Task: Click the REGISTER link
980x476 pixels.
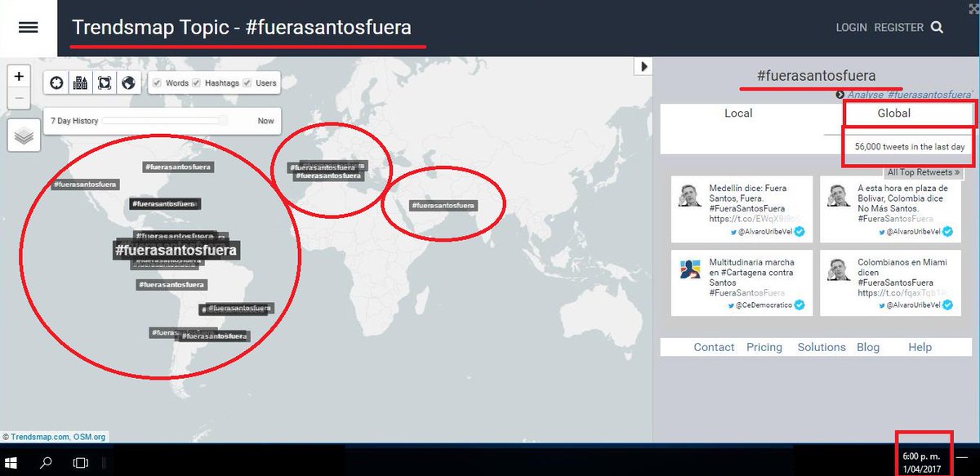Action: click(898, 27)
